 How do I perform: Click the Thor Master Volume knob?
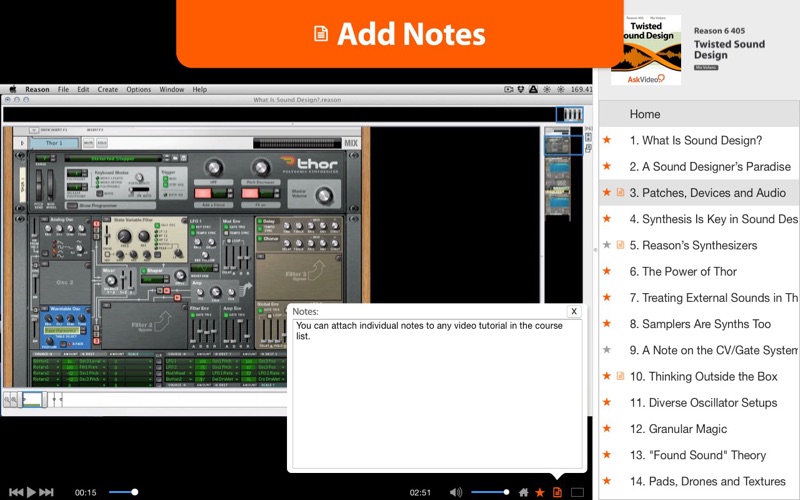tap(324, 195)
